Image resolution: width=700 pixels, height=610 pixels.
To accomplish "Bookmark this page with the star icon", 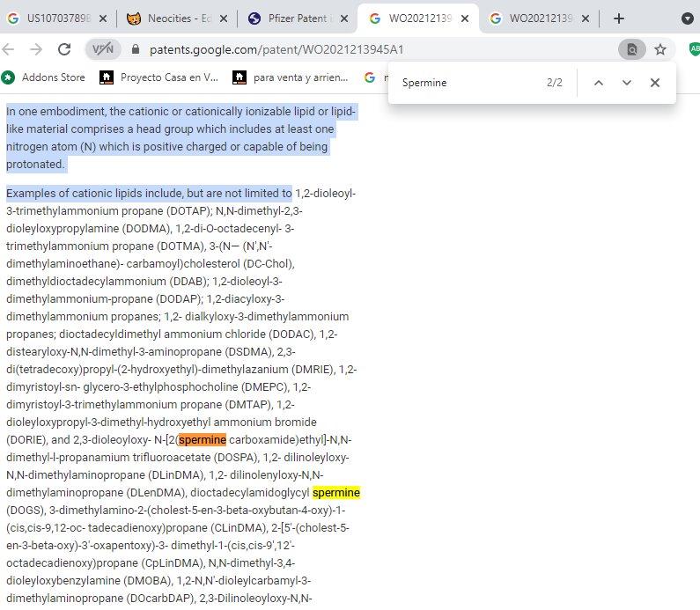I will pyautogui.click(x=660, y=49).
